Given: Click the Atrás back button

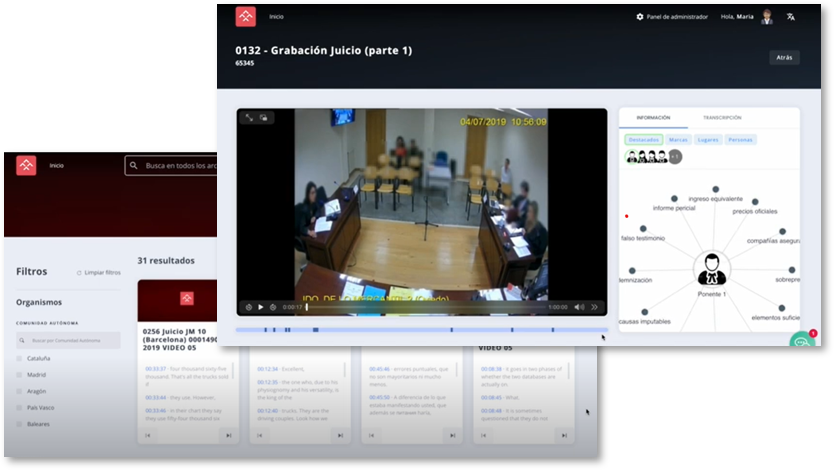Looking at the screenshot, I should click(784, 57).
